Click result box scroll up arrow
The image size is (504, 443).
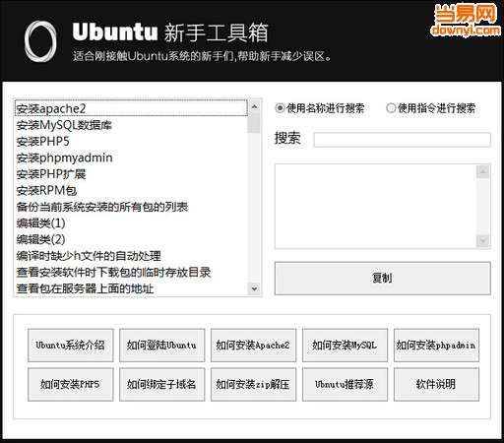pyautogui.click(x=482, y=171)
